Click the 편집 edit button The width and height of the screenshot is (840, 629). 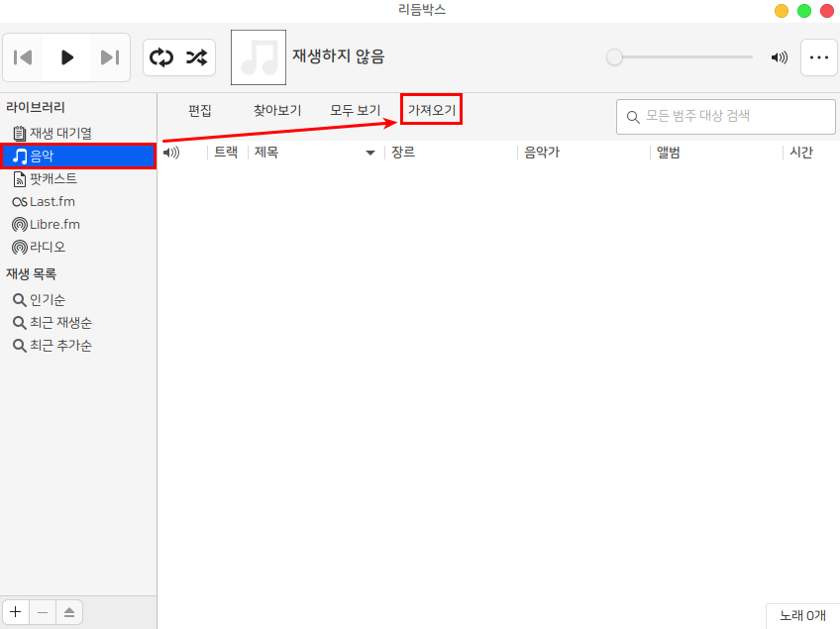click(200, 110)
